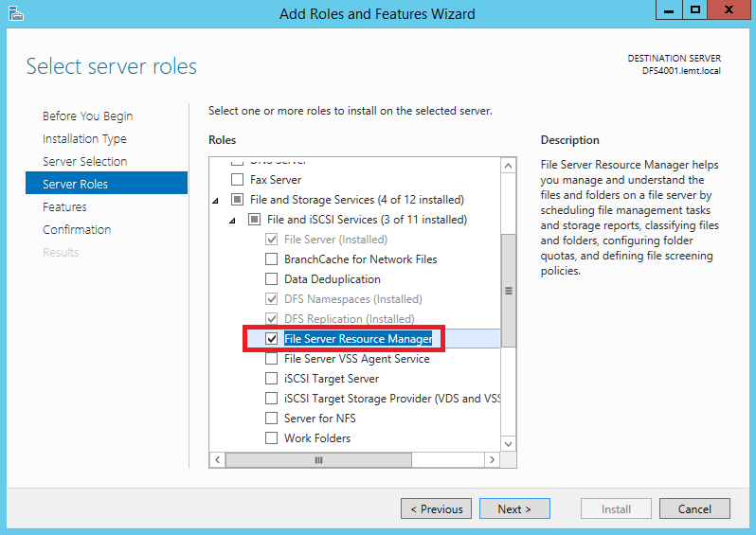
Task: Select the Work Folders label
Action: 317,438
